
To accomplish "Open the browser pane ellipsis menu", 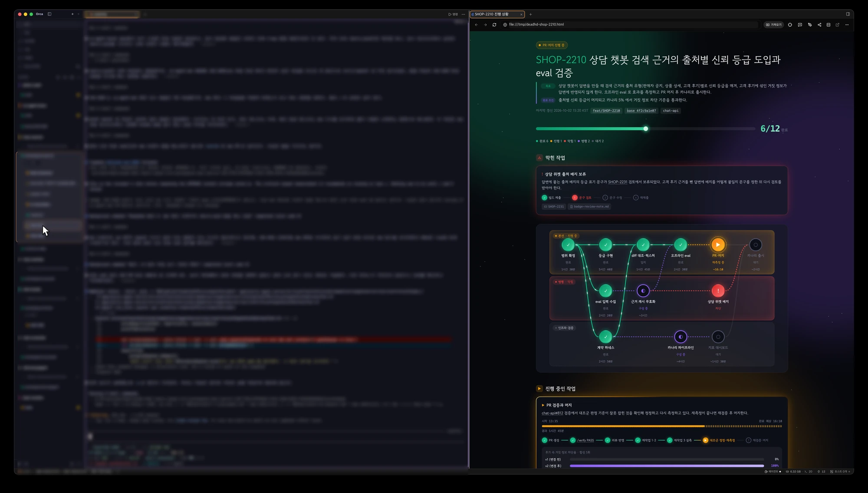I will point(847,25).
